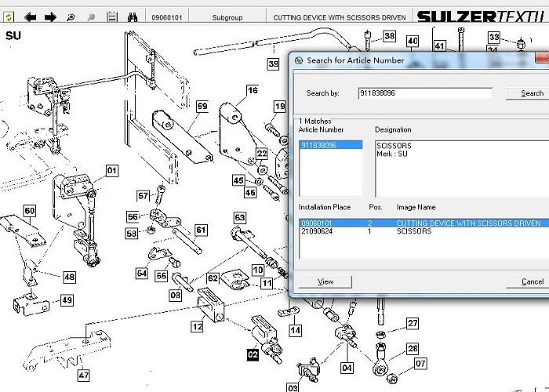Select position label 08 in the diagram
Image resolution: width=549 pixels, height=392 pixels.
[x=175, y=296]
